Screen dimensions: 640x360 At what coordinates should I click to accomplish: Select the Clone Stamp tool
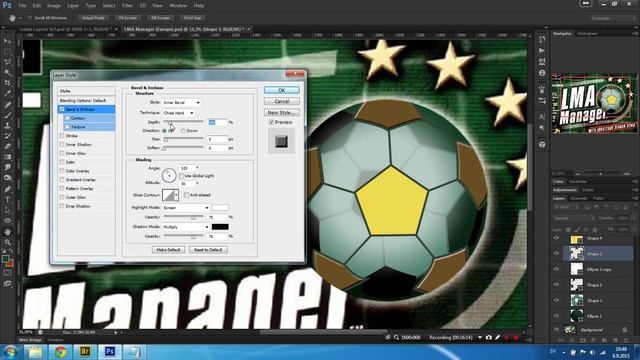[x=7, y=126]
